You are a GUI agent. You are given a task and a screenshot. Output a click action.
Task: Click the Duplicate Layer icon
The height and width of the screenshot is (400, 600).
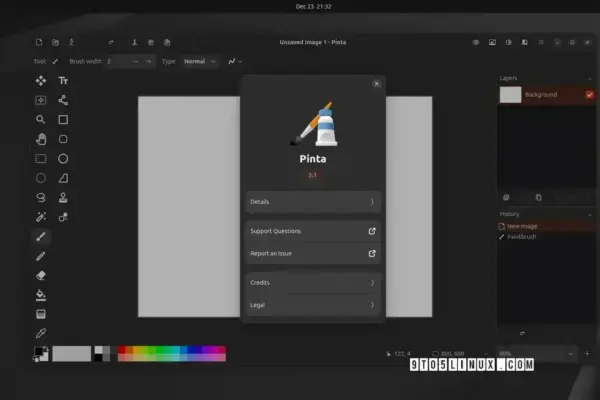pyautogui.click(x=538, y=198)
